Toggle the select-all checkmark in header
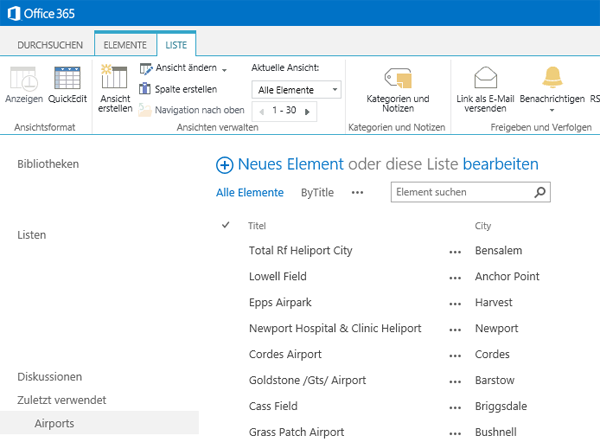600x442 pixels. (225, 226)
